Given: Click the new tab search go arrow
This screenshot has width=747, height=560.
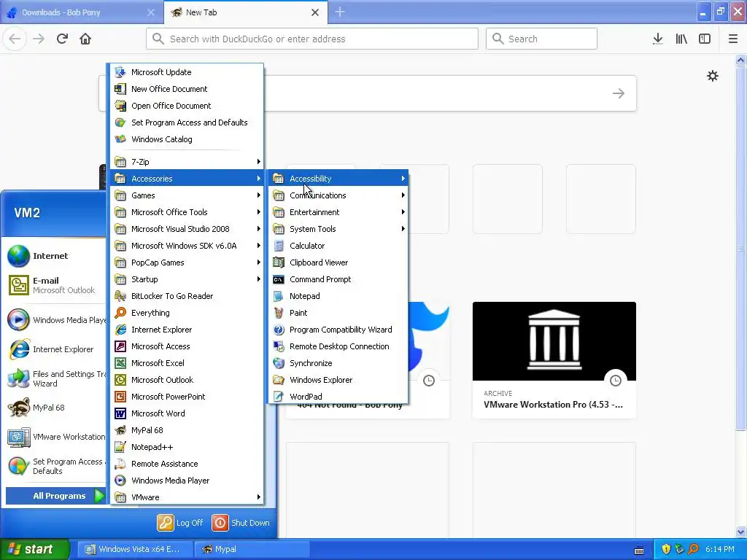Looking at the screenshot, I should click(619, 93).
